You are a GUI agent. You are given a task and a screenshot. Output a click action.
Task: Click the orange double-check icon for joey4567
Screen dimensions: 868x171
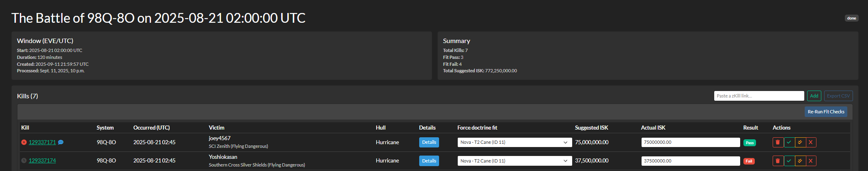coord(800,142)
